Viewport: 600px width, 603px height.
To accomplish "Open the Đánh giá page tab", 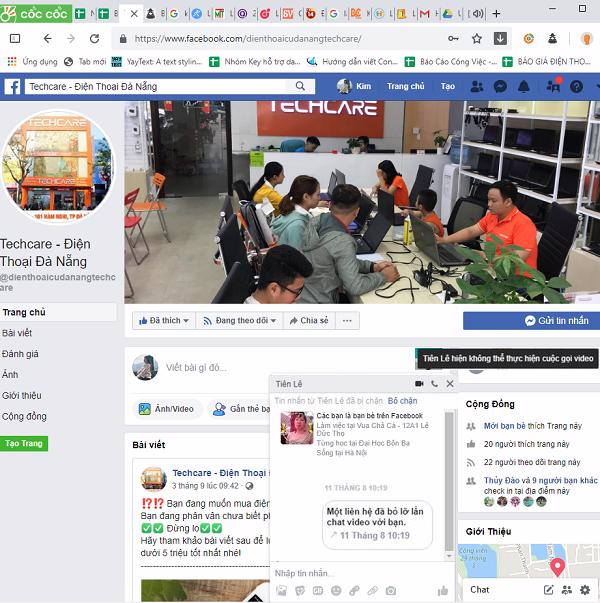I will coord(20,353).
